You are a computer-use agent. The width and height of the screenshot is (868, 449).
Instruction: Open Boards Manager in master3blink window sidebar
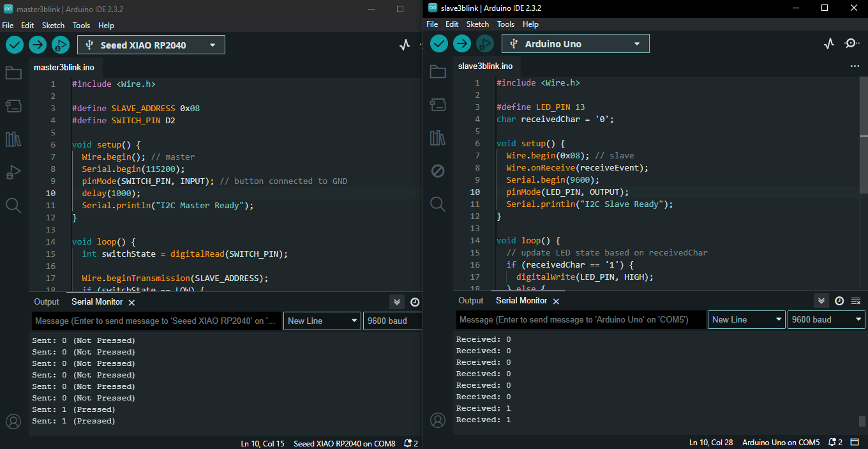click(x=13, y=105)
